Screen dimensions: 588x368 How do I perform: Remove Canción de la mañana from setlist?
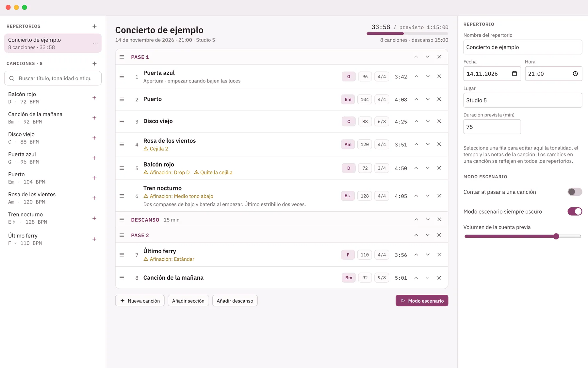pyautogui.click(x=439, y=278)
